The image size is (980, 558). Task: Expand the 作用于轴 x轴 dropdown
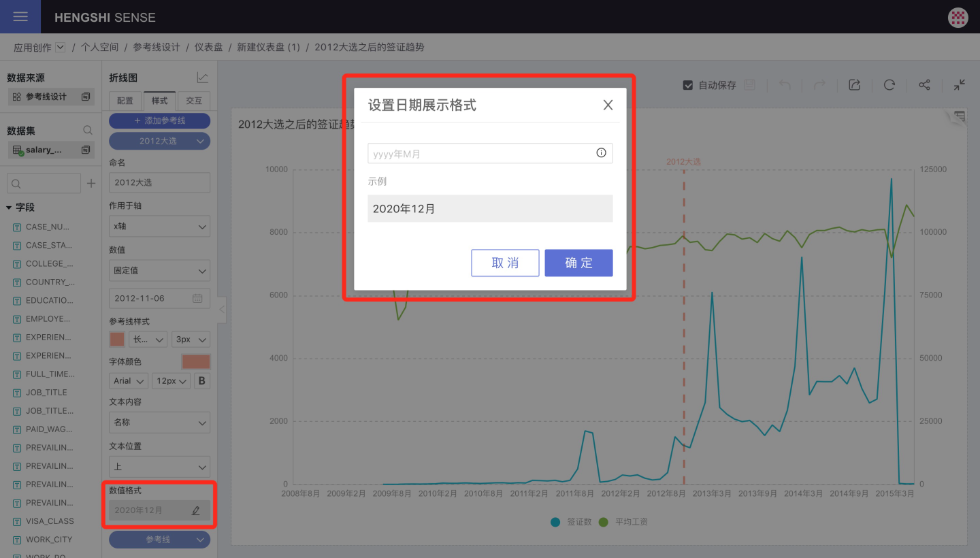[159, 227]
